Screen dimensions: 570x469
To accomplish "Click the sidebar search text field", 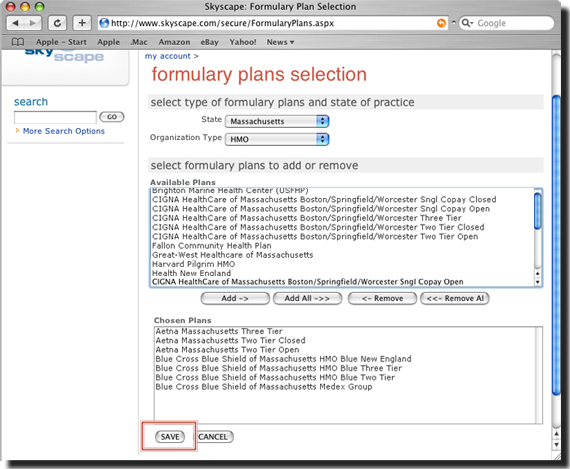I will coord(55,117).
